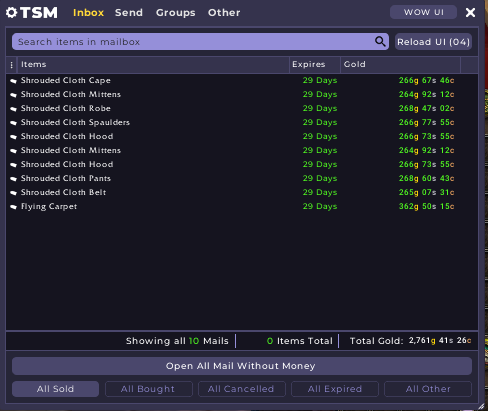488x411 pixels.
Task: Click Total Gold 2,761g 41s 26c text
Action: (410, 341)
